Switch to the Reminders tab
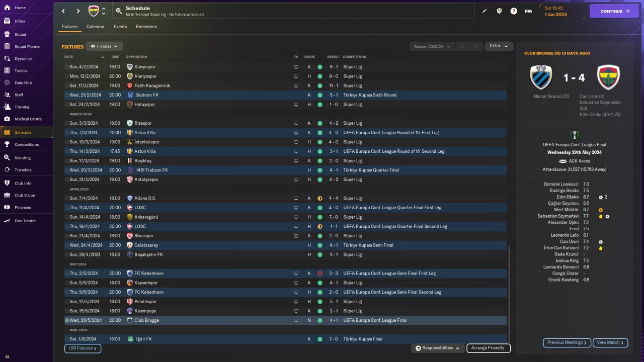This screenshot has width=644, height=362. pos(146,27)
